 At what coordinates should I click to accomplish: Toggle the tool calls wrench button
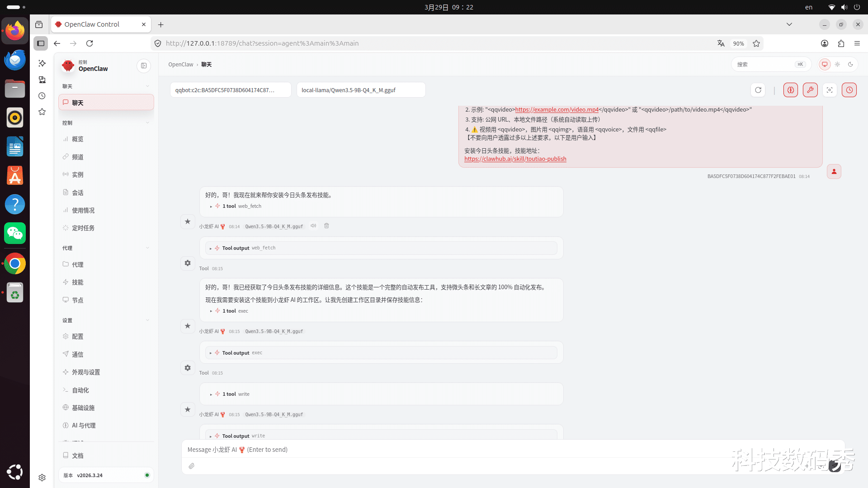[810, 90]
